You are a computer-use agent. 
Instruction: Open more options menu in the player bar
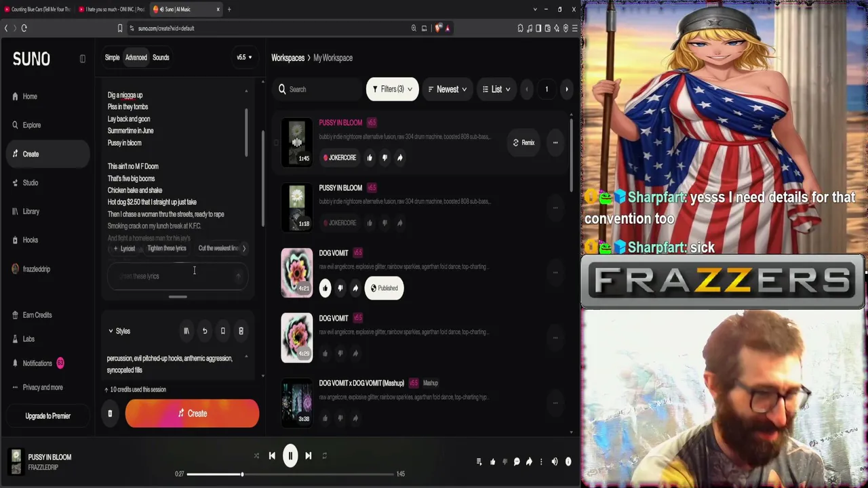[x=541, y=462]
